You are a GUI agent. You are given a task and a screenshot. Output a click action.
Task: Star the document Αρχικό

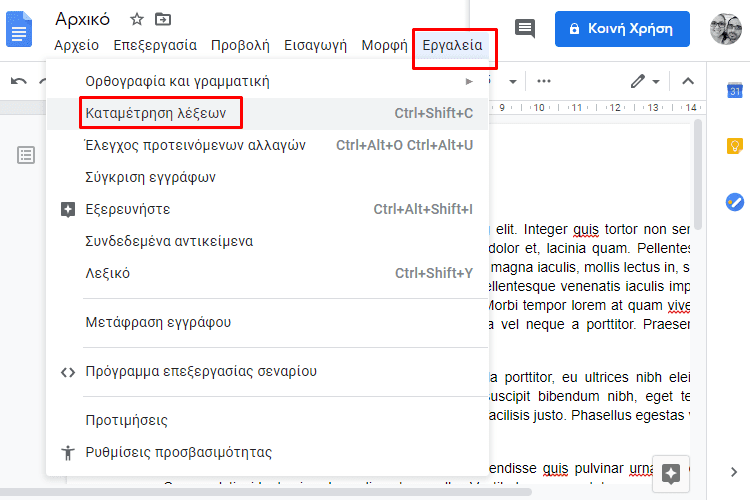pos(137,20)
